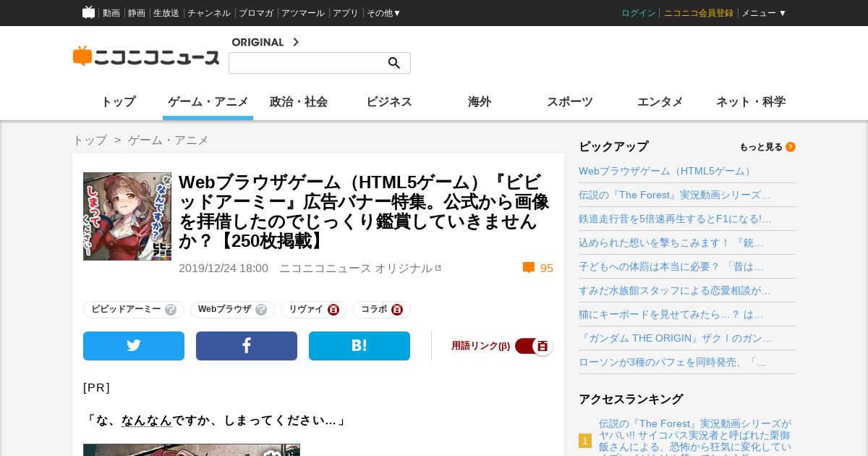The image size is (868, 456).
Task: Open pickup link すみだ水族館スタッフ
Action: pyautogui.click(x=675, y=291)
